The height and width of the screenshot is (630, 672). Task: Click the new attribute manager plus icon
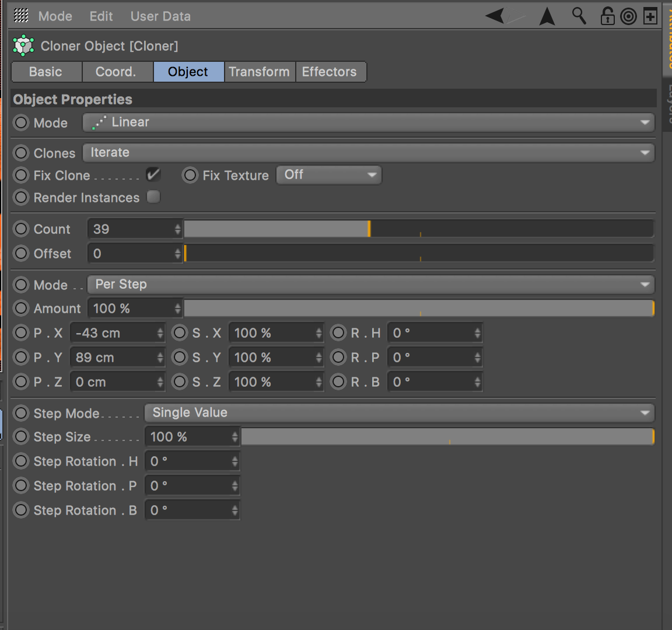(x=650, y=17)
